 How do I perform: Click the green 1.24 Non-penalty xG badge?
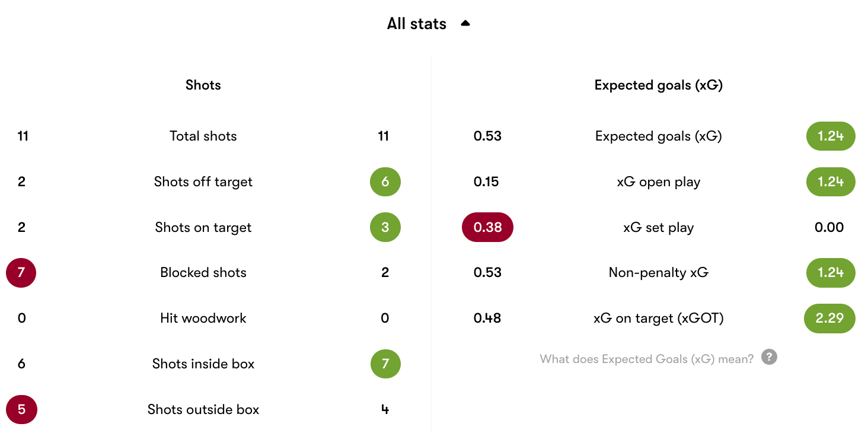tap(831, 273)
